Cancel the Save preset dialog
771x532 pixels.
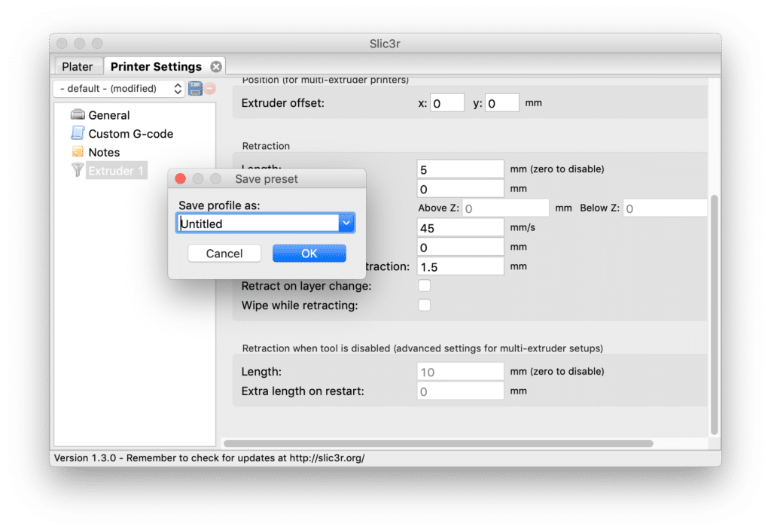tap(224, 254)
